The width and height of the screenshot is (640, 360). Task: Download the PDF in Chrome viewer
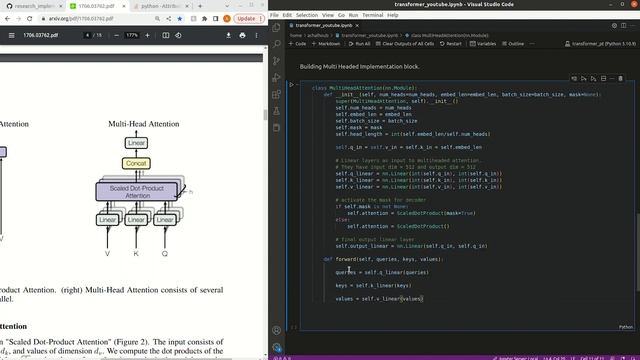click(228, 36)
